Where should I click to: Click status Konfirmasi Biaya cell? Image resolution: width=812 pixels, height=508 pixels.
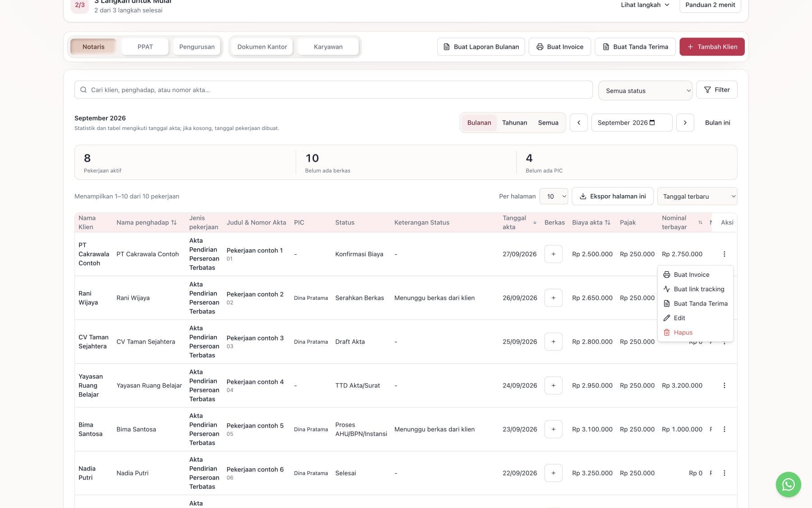click(359, 254)
